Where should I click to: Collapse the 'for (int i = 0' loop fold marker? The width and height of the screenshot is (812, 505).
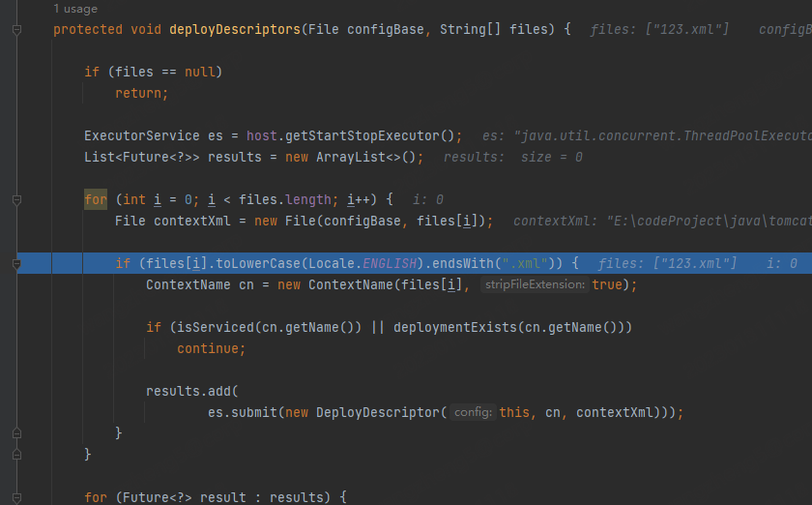(x=16, y=200)
